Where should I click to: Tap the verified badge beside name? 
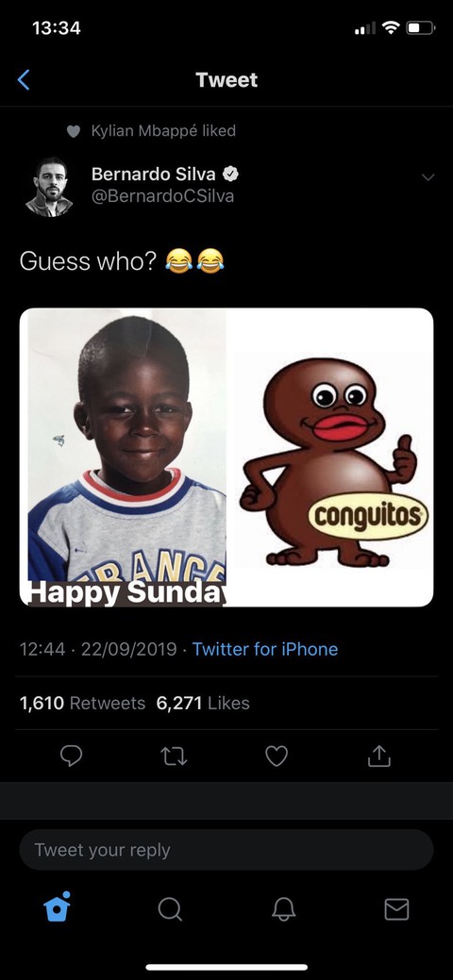pos(230,174)
